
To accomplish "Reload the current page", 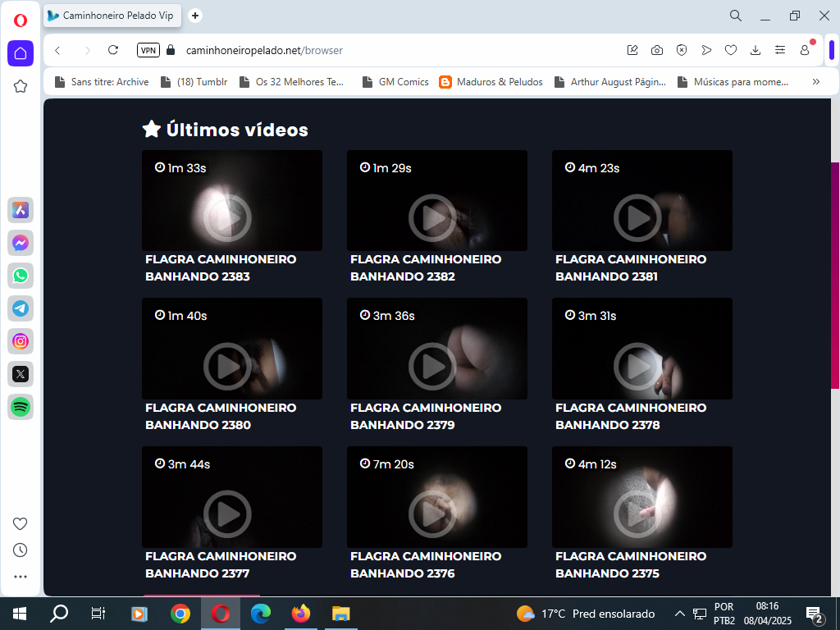I will point(113,50).
